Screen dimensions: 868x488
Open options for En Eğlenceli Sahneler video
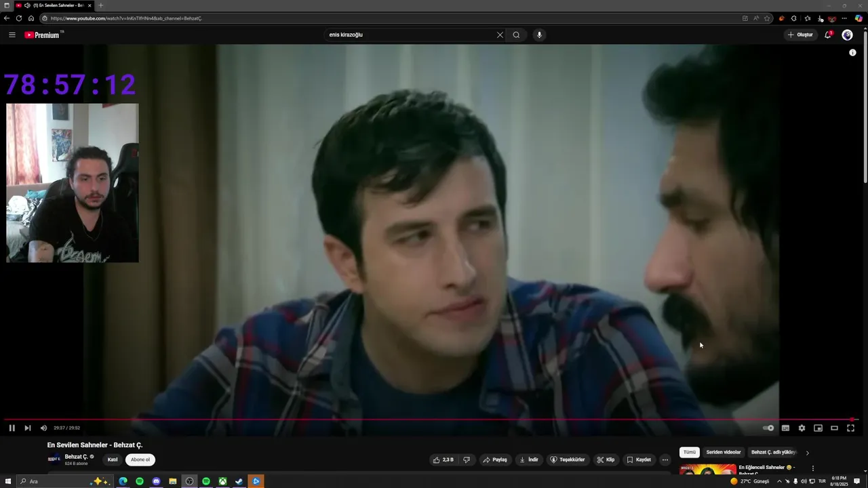point(812,468)
